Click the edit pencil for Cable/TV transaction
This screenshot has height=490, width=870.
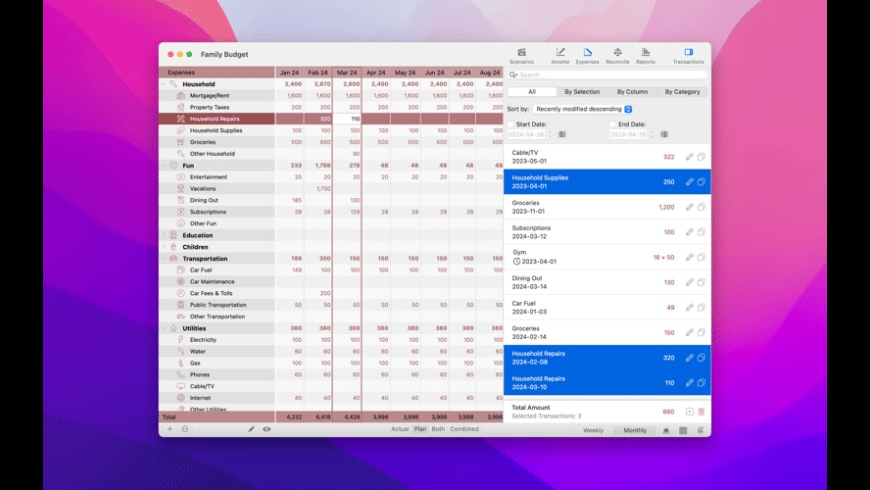[689, 157]
